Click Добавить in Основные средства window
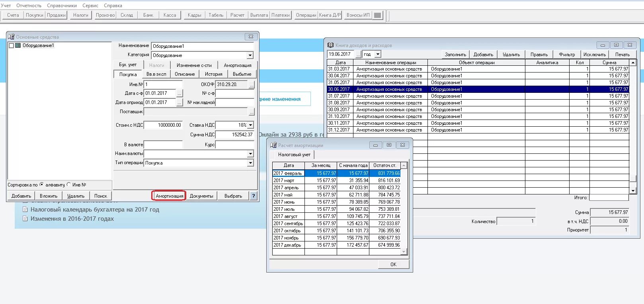Image resolution: width=644 pixels, height=304 pixels. [21, 196]
